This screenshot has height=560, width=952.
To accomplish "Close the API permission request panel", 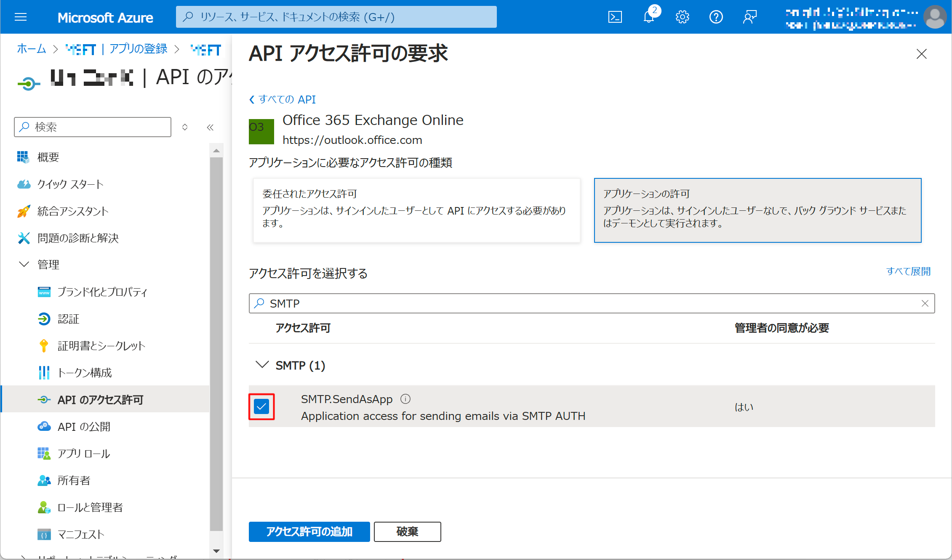I will [x=922, y=54].
